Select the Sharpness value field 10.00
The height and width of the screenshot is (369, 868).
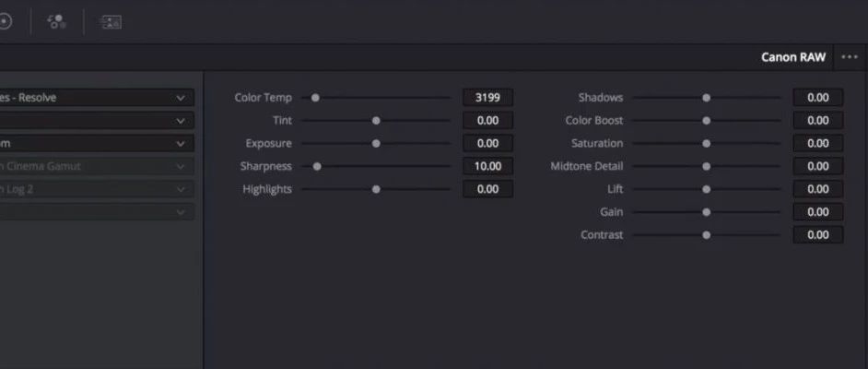click(487, 166)
